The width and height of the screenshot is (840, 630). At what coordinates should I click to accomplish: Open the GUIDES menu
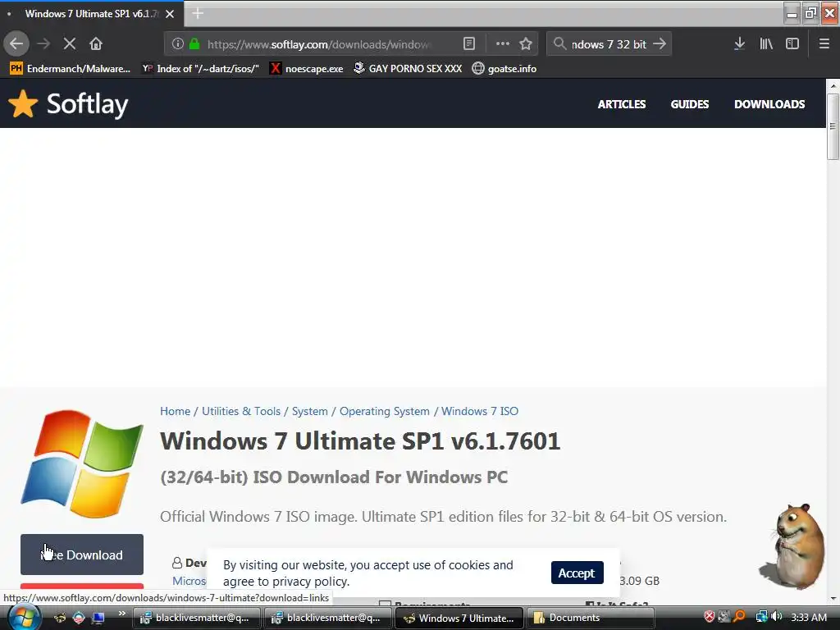[x=689, y=104]
